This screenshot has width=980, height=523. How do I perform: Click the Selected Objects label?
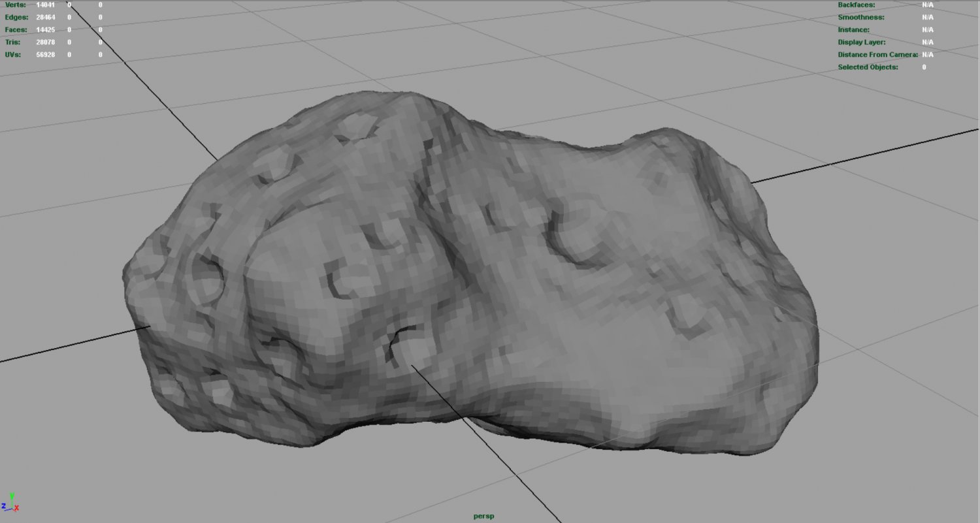click(x=868, y=67)
